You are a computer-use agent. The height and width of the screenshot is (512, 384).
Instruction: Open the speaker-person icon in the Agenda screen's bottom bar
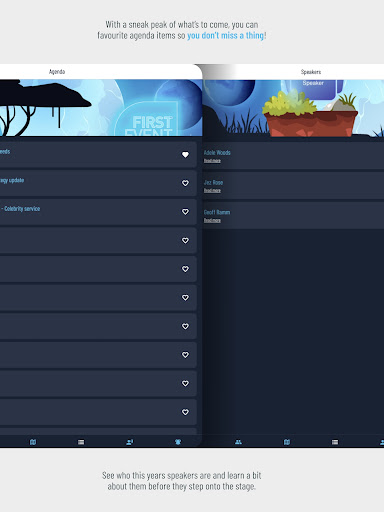coord(130,442)
